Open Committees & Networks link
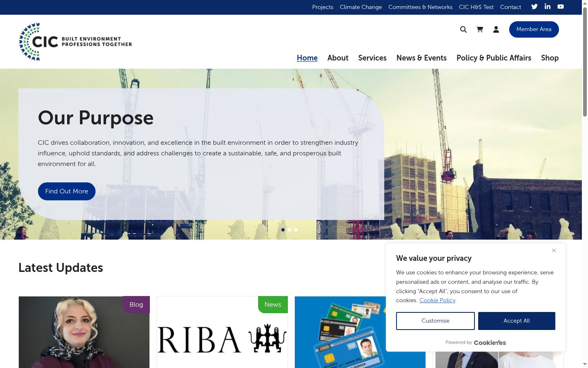This screenshot has height=368, width=588. pos(420,7)
